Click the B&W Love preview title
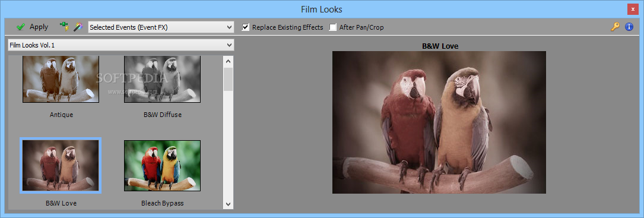The image size is (644, 218). (x=440, y=46)
